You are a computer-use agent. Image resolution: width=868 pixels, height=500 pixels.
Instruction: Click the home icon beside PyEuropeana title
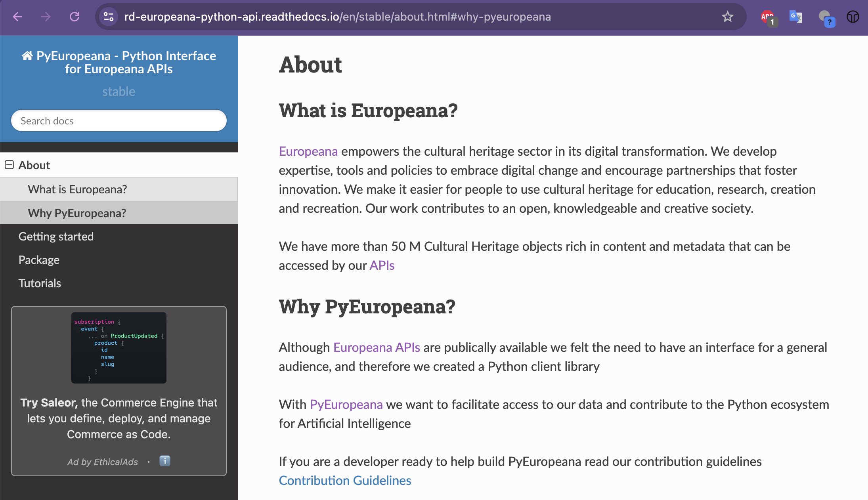pyautogui.click(x=27, y=56)
